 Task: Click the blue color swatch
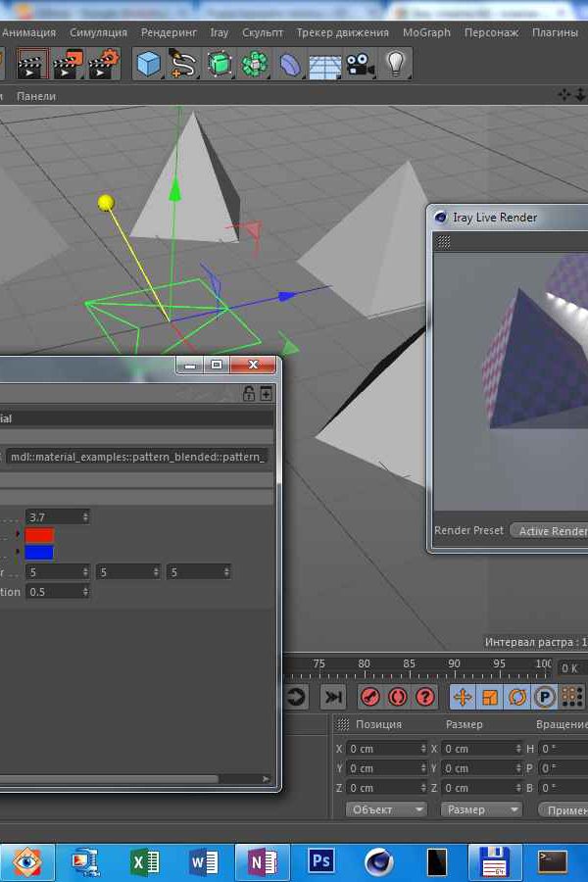click(40, 553)
